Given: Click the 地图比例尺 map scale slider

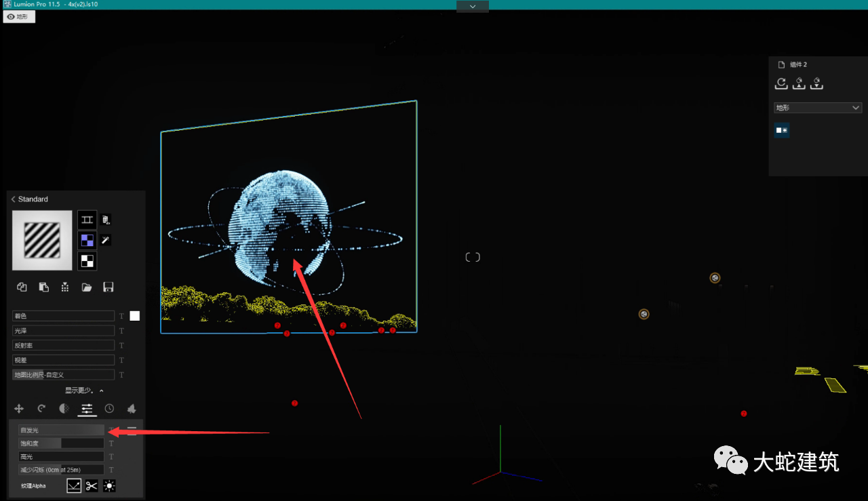Looking at the screenshot, I should (x=64, y=375).
